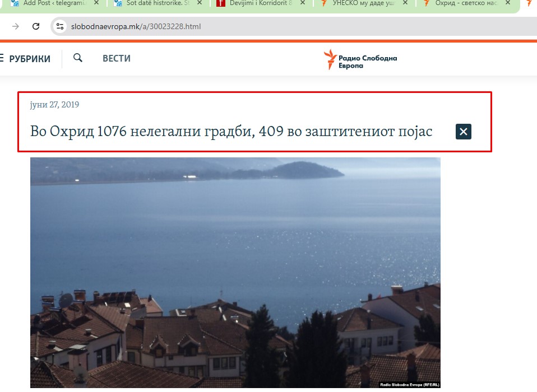Click the Радио Слободна Европа logo
The width and height of the screenshot is (537, 392).
tap(360, 59)
